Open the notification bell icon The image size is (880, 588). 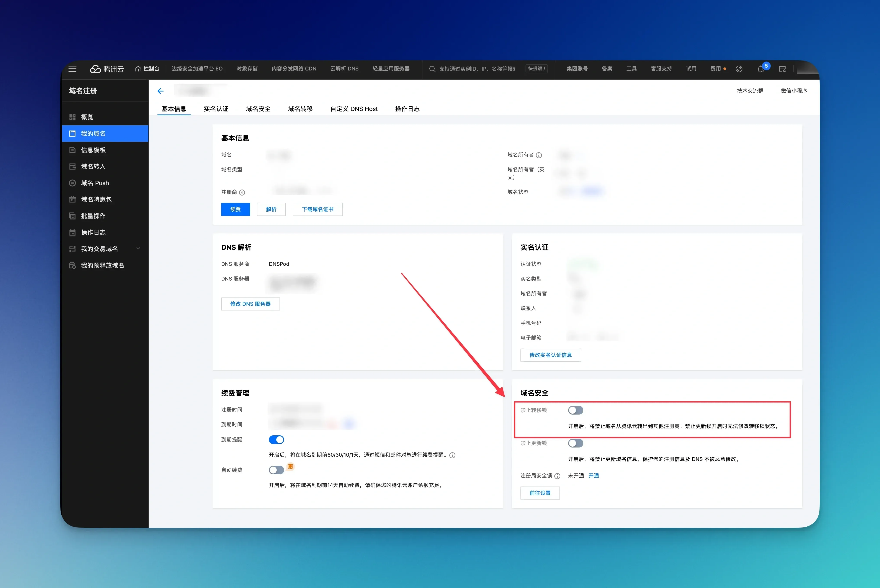760,69
